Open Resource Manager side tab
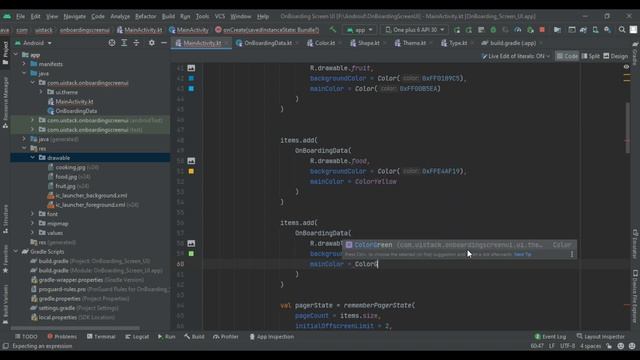The height and width of the screenshot is (360, 640). (x=5, y=103)
